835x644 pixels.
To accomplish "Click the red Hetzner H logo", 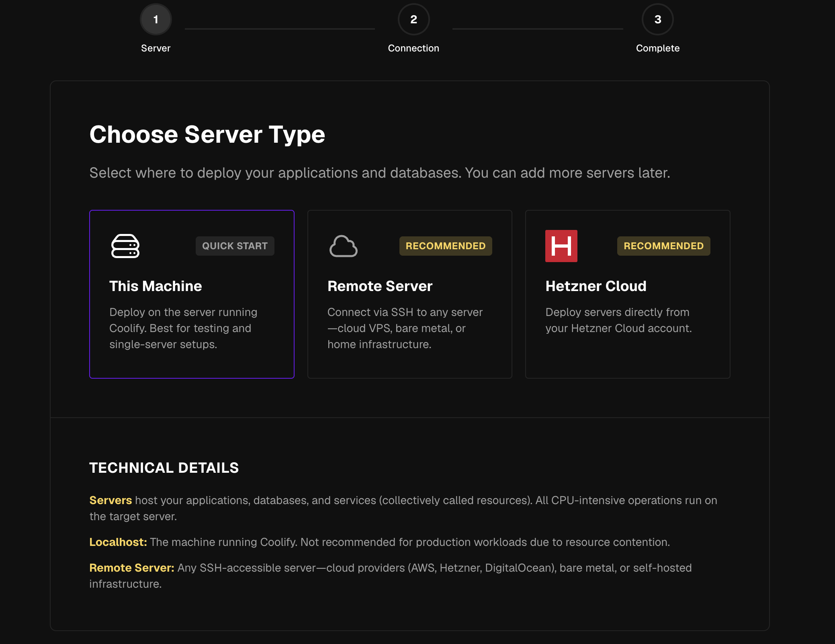I will click(x=561, y=246).
